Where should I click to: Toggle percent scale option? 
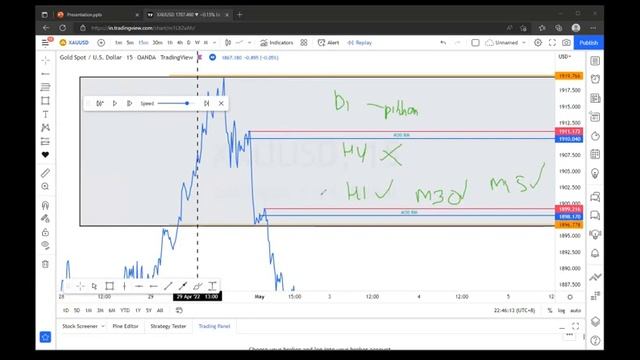[x=550, y=311]
